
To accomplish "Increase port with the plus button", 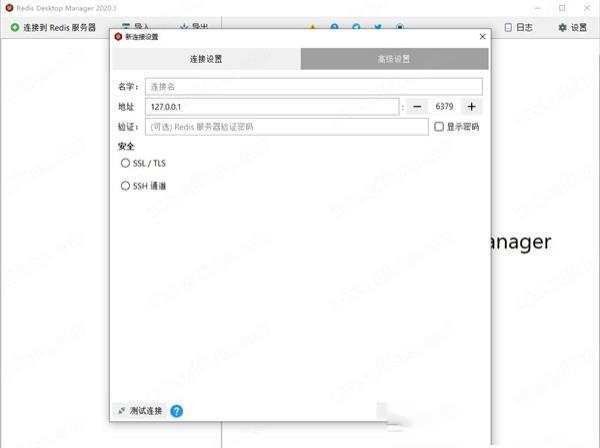I will pyautogui.click(x=472, y=107).
